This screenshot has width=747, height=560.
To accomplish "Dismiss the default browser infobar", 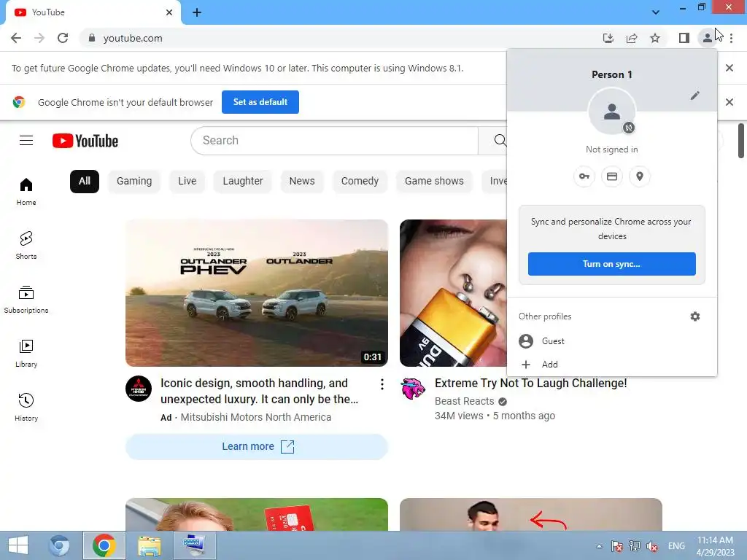I will pyautogui.click(x=729, y=102).
